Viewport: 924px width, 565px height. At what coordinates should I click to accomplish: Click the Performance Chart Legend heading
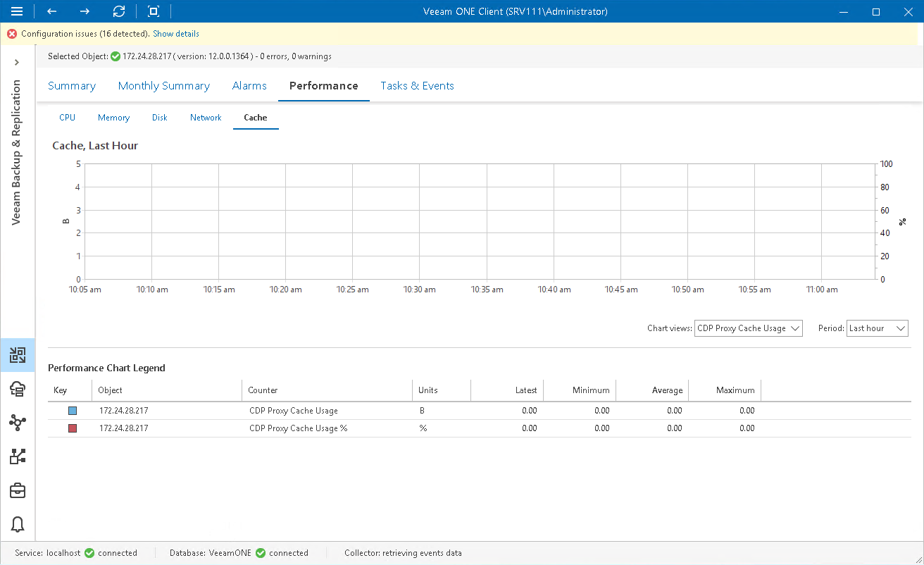(106, 368)
